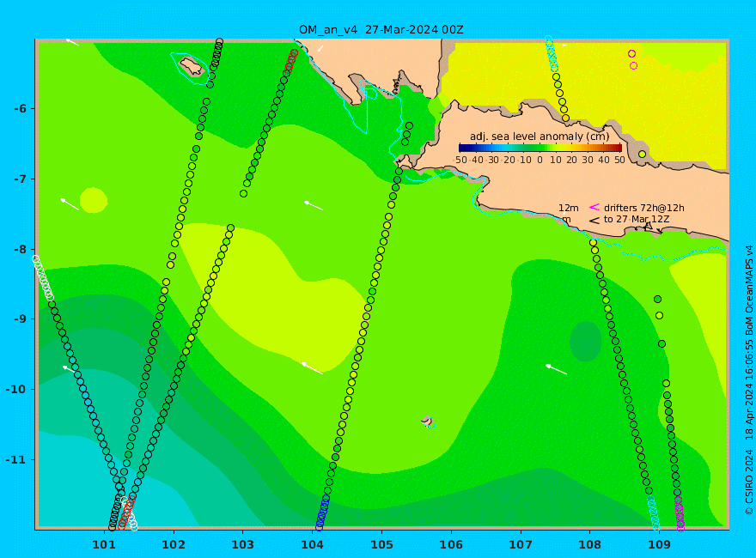Click the "12m" depth label in legend
The width and height of the screenshot is (756, 558).
569,208
